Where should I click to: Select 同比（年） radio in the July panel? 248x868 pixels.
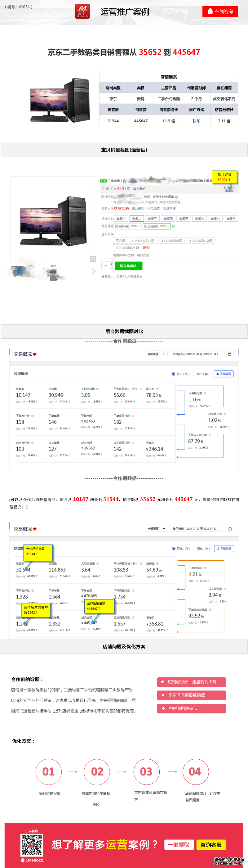click(x=194, y=549)
